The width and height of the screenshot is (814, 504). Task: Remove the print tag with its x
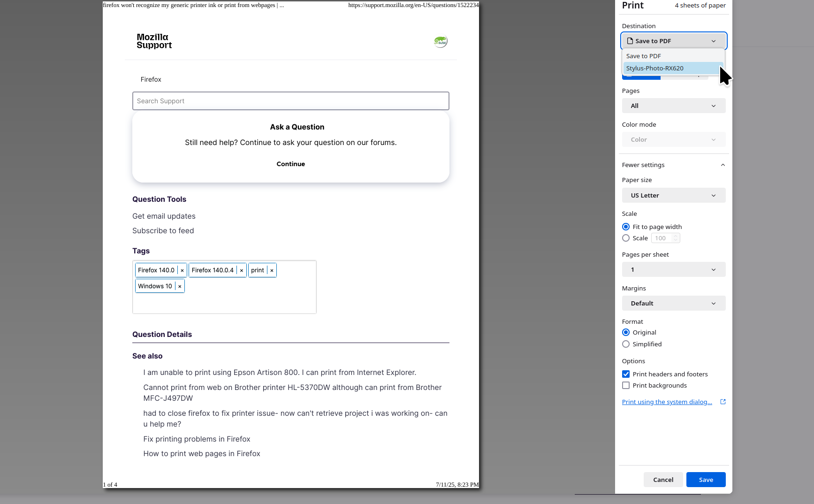coord(272,270)
